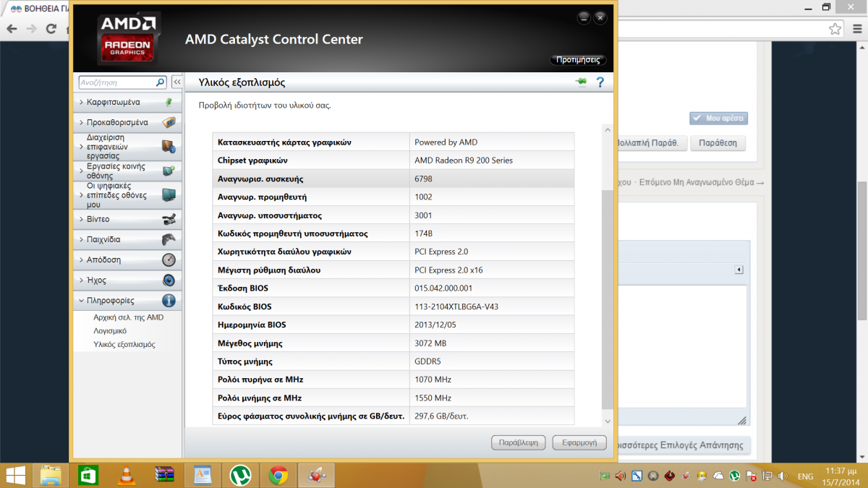Click the Διαχείριση επιφανειών εργασίας icon
This screenshot has width=868, height=488.
coord(169,147)
